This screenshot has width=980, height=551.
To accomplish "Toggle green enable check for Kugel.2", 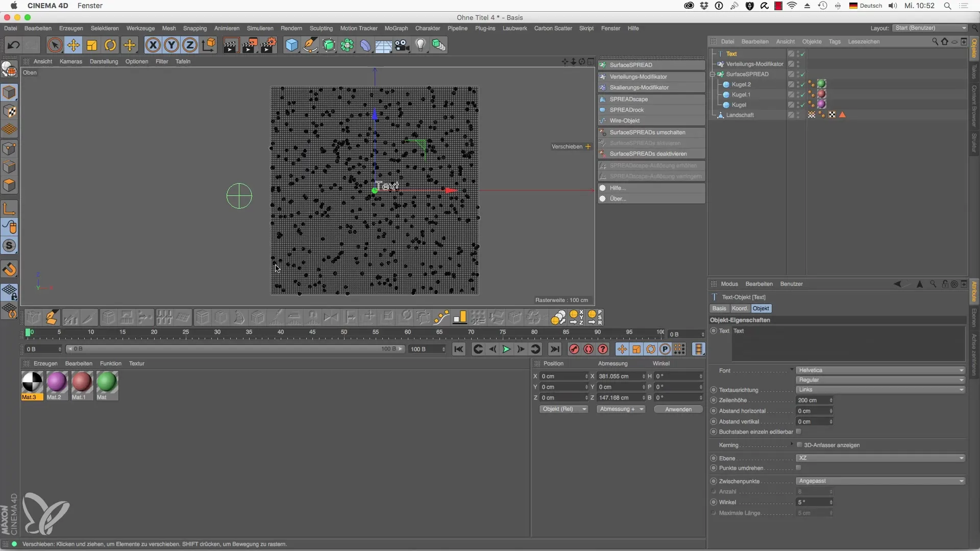I will (802, 84).
